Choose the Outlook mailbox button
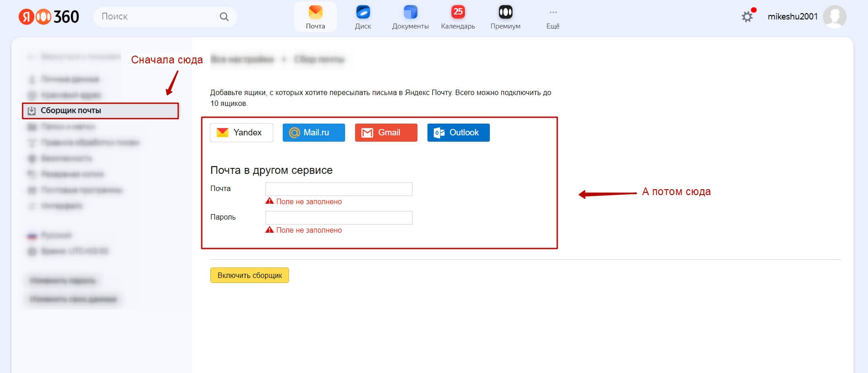 point(459,133)
